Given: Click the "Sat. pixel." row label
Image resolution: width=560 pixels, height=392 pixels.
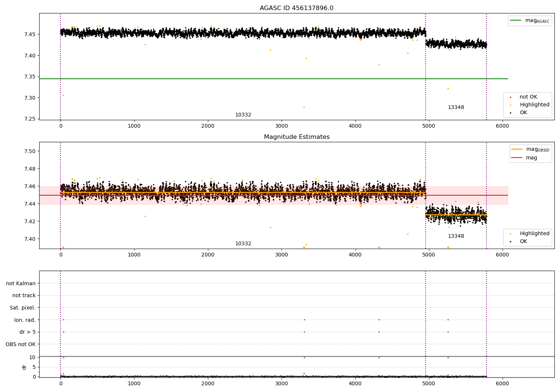Looking at the screenshot, I should 23,308.
